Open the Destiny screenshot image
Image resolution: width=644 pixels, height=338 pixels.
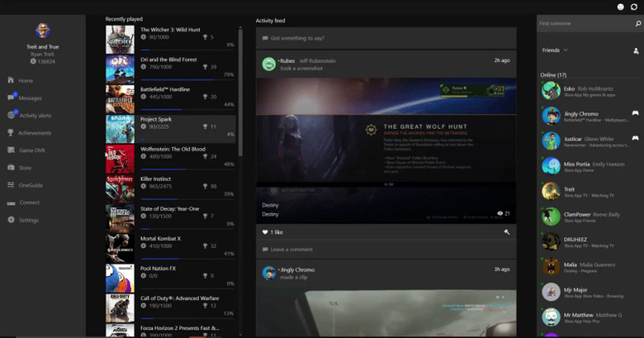386,150
